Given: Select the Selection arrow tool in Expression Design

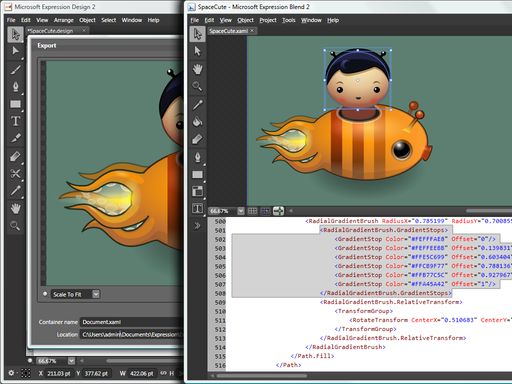Looking at the screenshot, I should click(15, 35).
